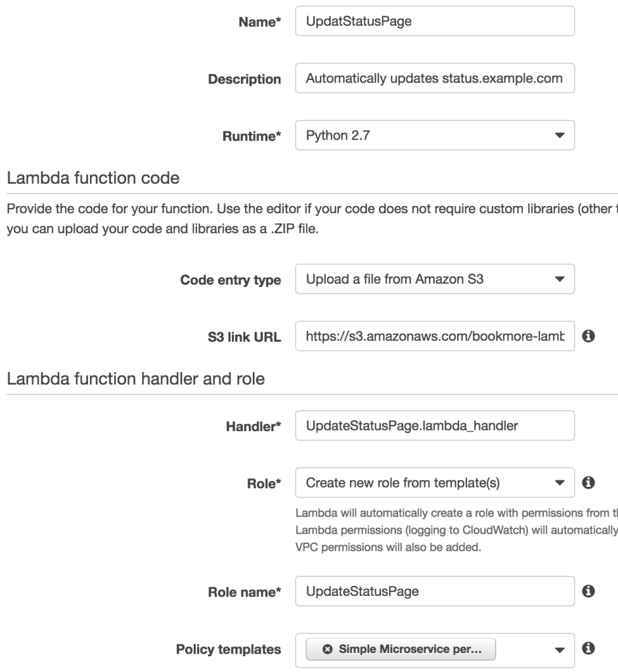Screen dimensions: 618x672
Task: Open the Runtime dropdown showing Python 2.7
Action: pos(435,135)
